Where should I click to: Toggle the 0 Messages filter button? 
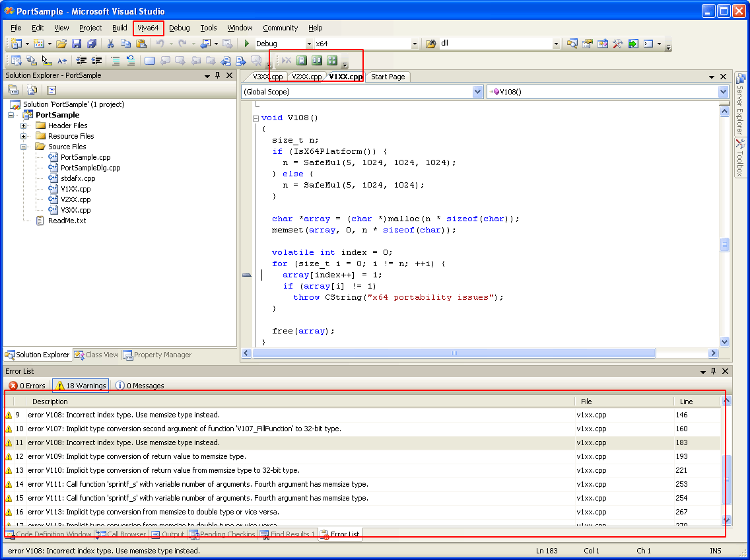pyautogui.click(x=140, y=386)
